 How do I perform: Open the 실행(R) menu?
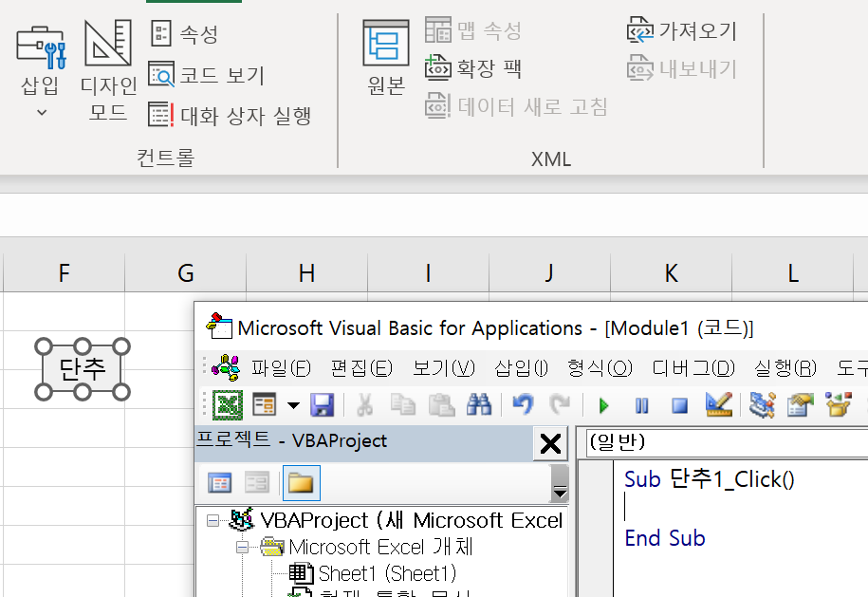click(785, 367)
